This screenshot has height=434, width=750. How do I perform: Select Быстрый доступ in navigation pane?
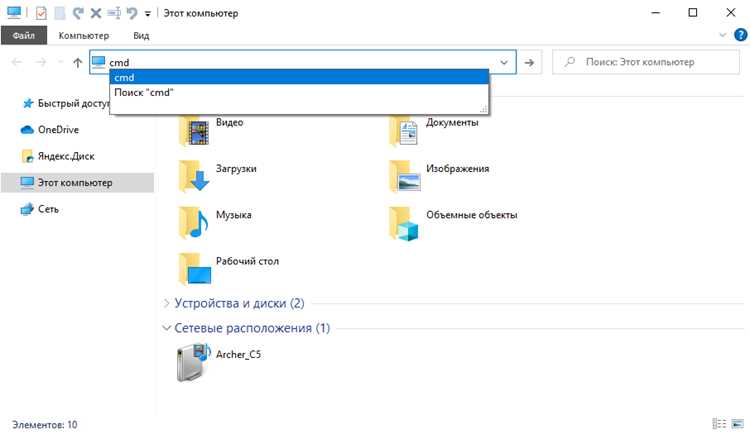(x=65, y=103)
